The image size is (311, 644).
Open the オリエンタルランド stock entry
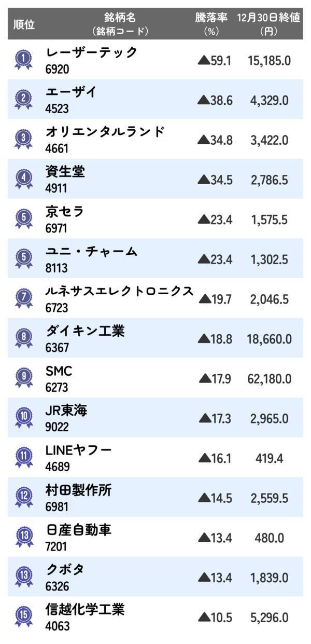click(105, 132)
